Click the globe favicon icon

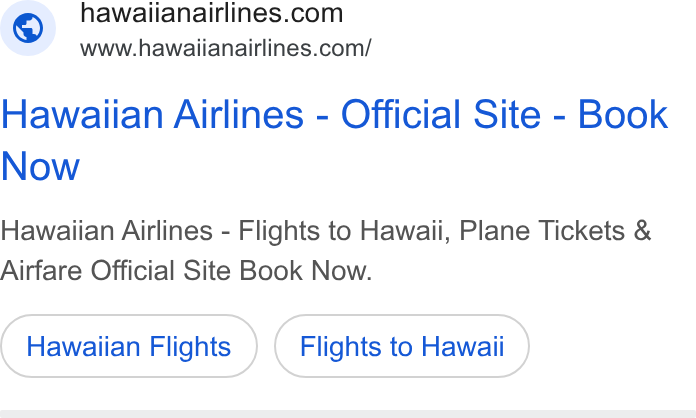tap(28, 28)
